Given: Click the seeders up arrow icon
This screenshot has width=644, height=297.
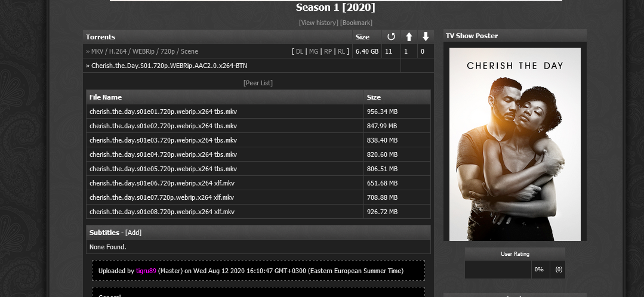Looking at the screenshot, I should (x=409, y=37).
